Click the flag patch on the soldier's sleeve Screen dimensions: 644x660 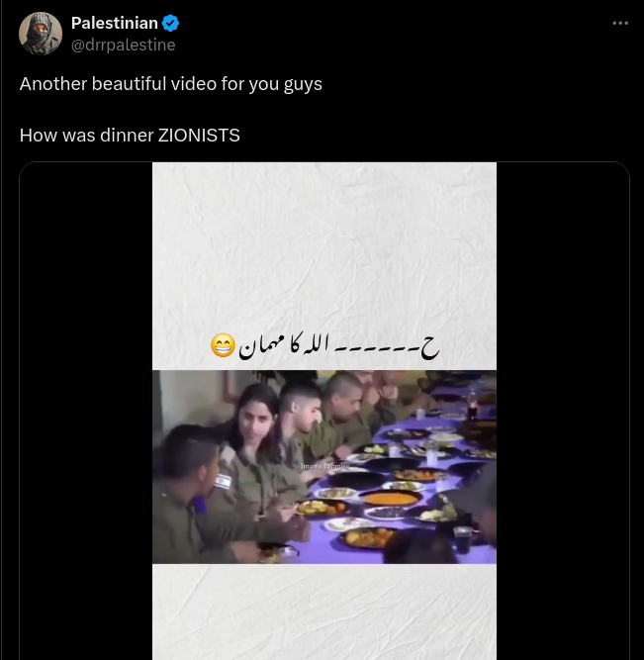(x=221, y=482)
